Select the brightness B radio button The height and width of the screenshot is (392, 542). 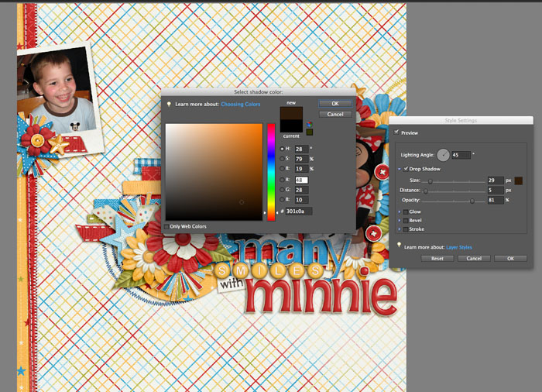[282, 168]
